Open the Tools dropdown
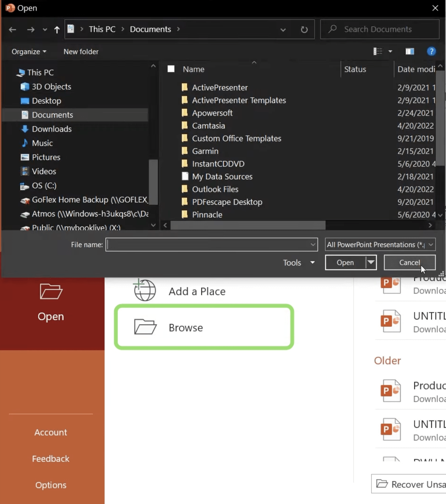Viewport: 446px width, 504px height. pos(299,263)
